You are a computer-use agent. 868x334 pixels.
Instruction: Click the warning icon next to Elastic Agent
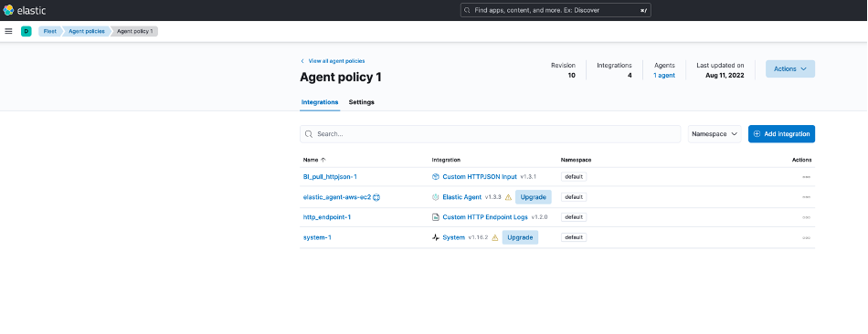point(508,197)
